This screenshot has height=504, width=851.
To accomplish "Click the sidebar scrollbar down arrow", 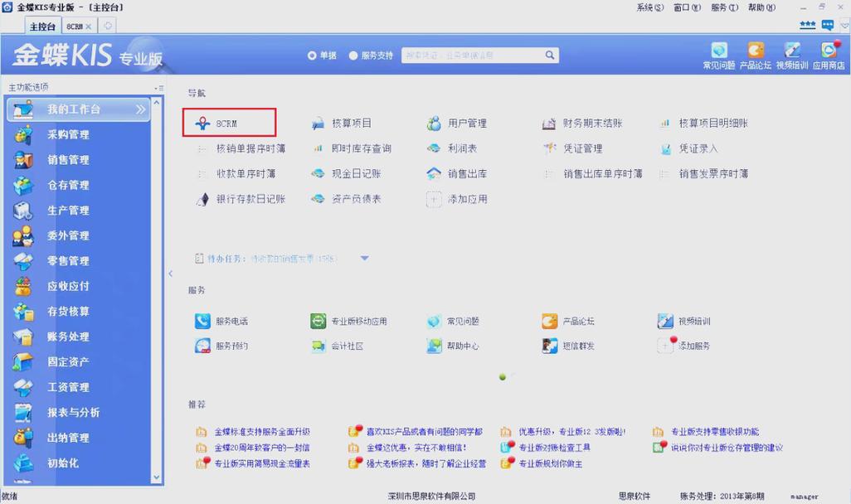I will [156, 477].
